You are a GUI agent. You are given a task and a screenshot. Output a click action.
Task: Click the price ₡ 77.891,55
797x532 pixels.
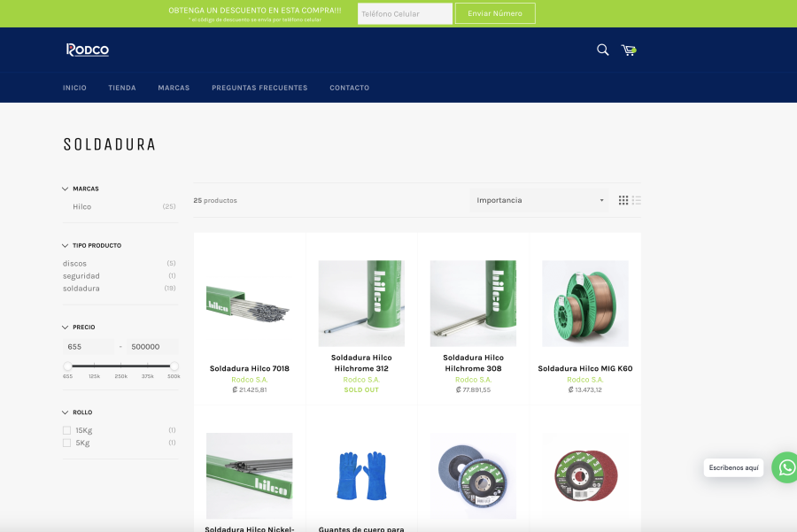(x=473, y=389)
